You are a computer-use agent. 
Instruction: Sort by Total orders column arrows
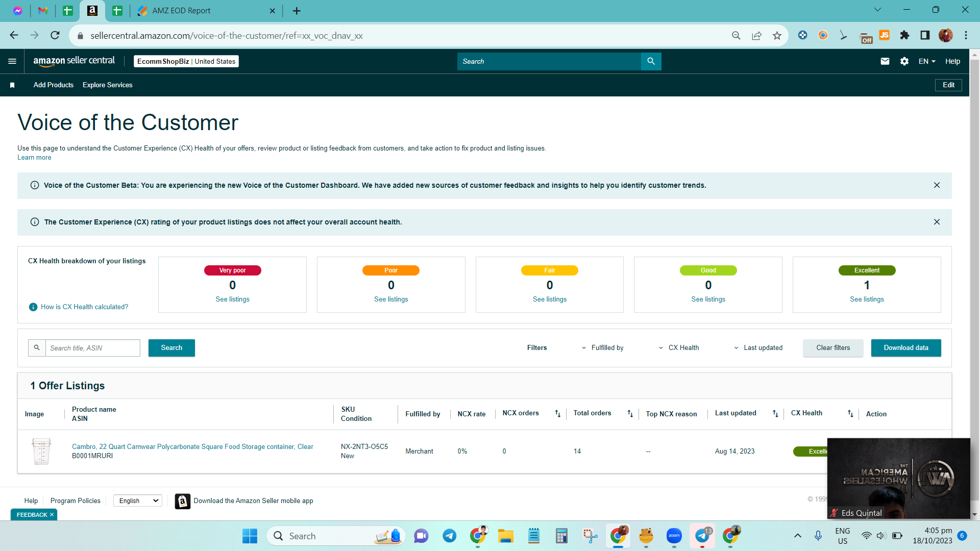(x=630, y=414)
